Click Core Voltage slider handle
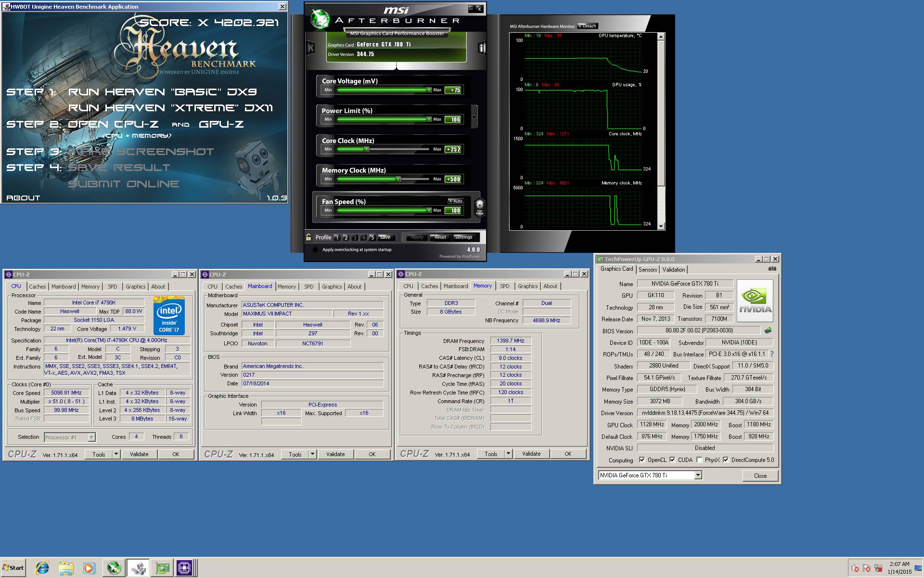 pyautogui.click(x=429, y=90)
